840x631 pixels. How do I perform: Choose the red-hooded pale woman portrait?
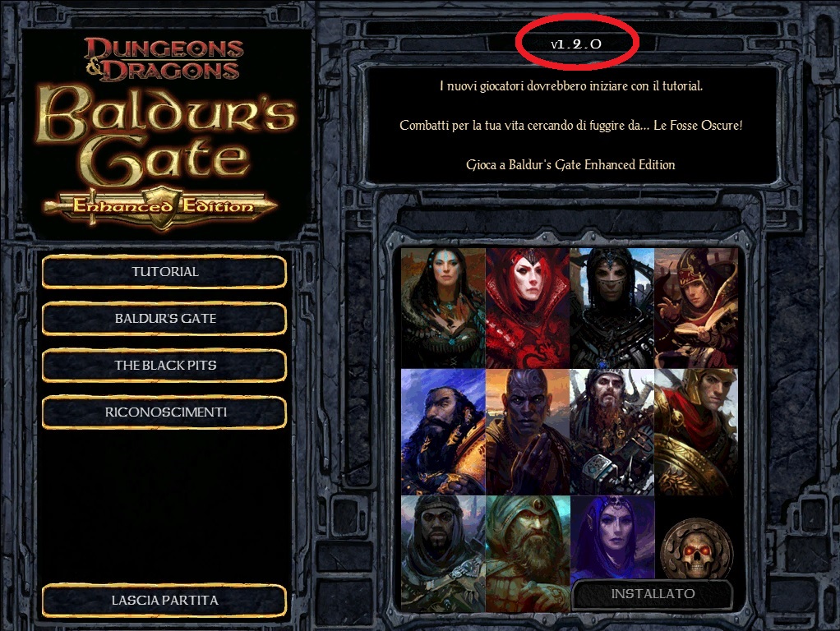527,307
